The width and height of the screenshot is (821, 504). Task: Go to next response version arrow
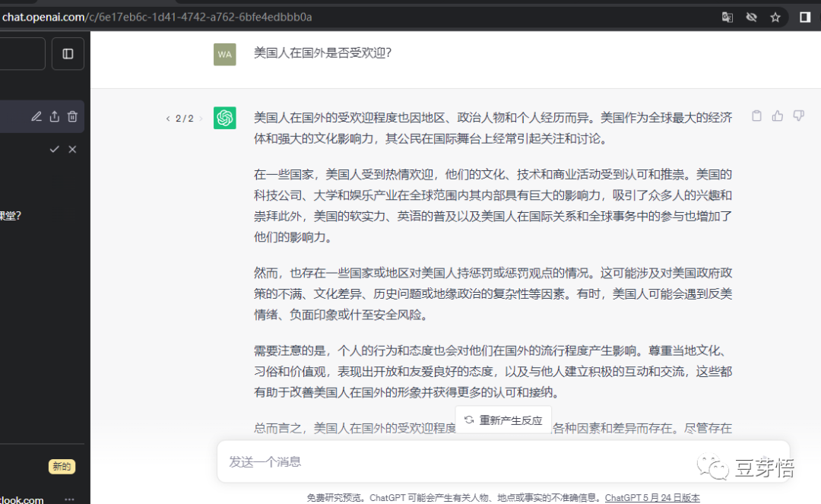click(201, 119)
